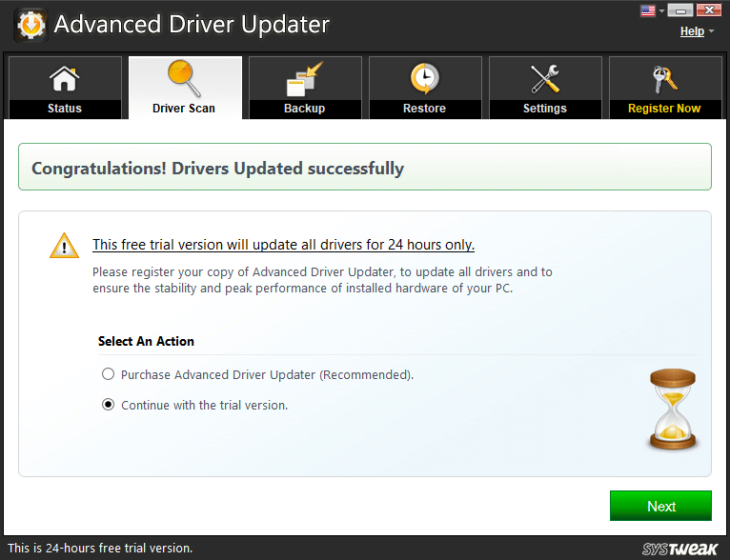Image resolution: width=730 pixels, height=560 pixels.
Task: Click the Backup folders icon
Action: tap(304, 79)
